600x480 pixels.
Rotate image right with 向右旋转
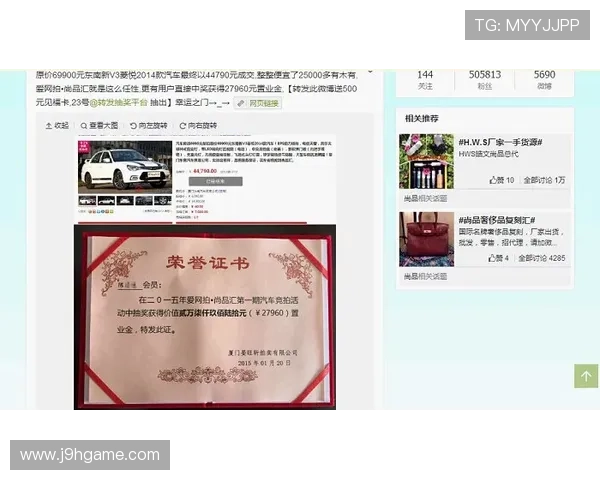pyautogui.click(x=198, y=126)
